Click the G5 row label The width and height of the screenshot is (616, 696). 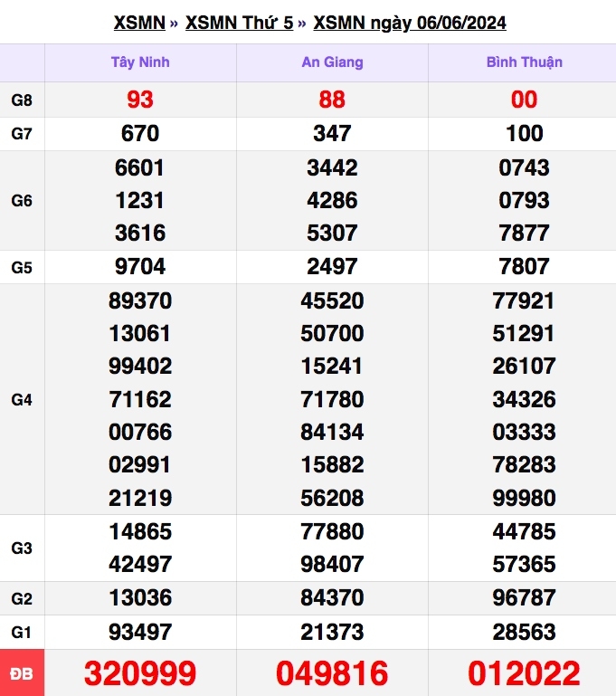22,267
